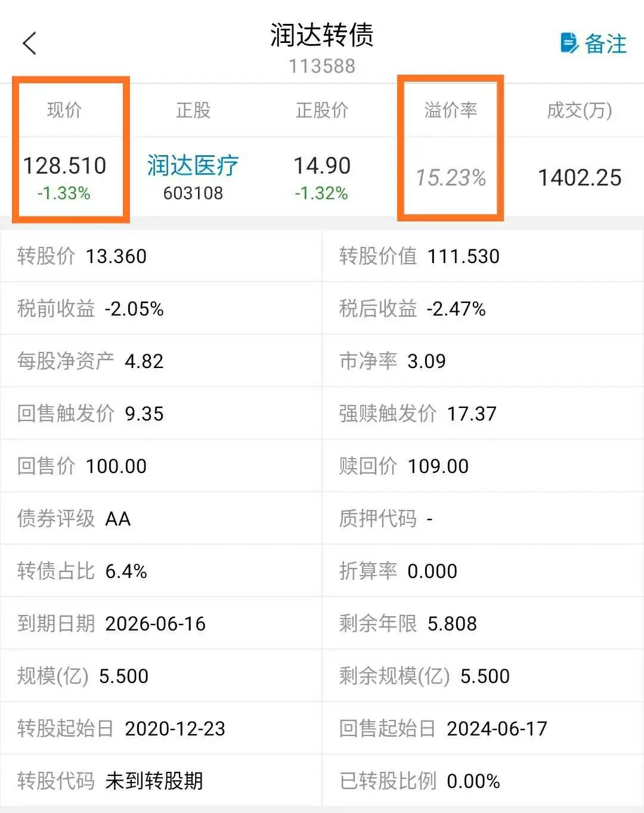Image resolution: width=644 pixels, height=813 pixels.
Task: Tap the 15.23% premium rate value
Action: pos(451,177)
